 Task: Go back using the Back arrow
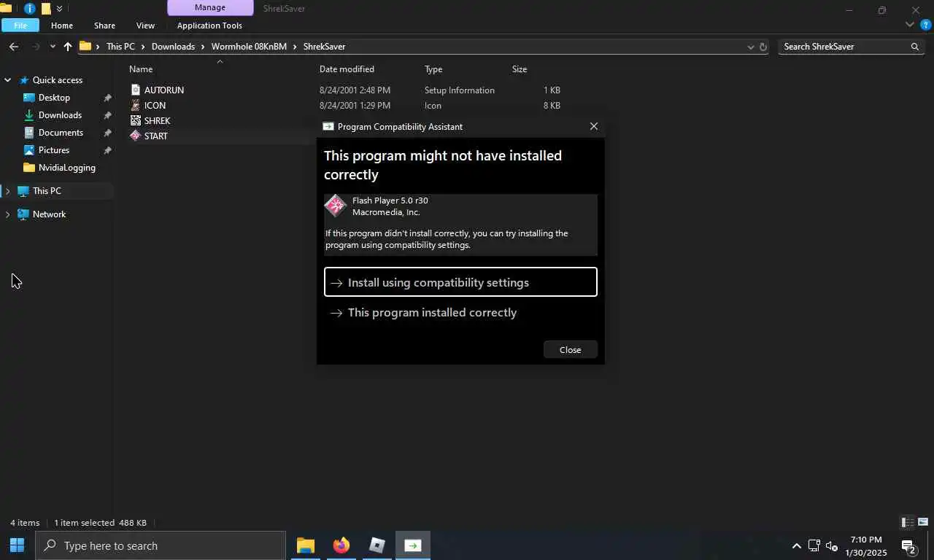point(14,46)
